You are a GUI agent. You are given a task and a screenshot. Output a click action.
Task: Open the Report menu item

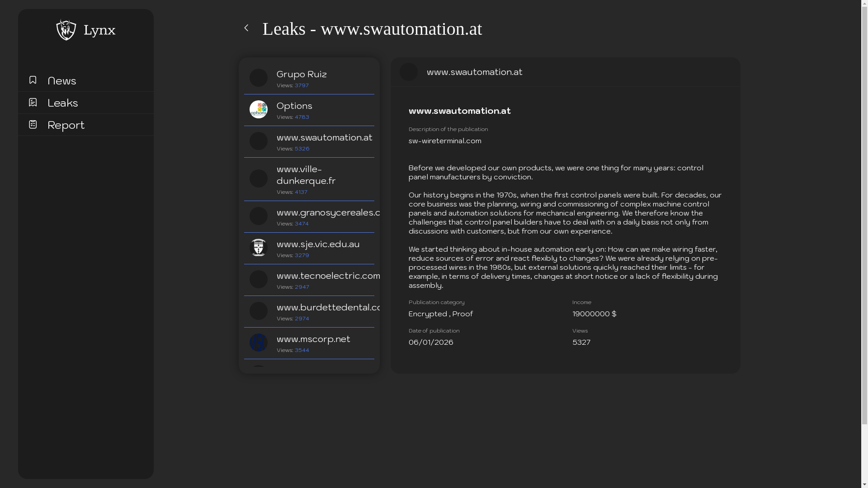[x=66, y=125]
